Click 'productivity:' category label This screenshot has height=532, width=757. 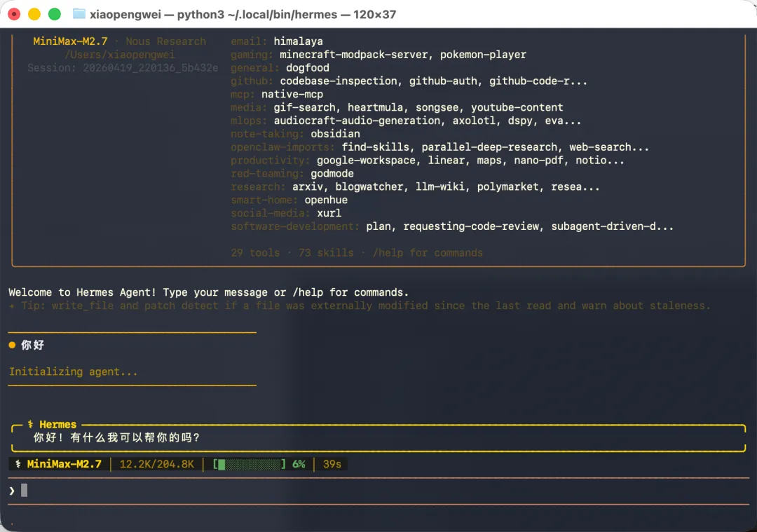271,161
